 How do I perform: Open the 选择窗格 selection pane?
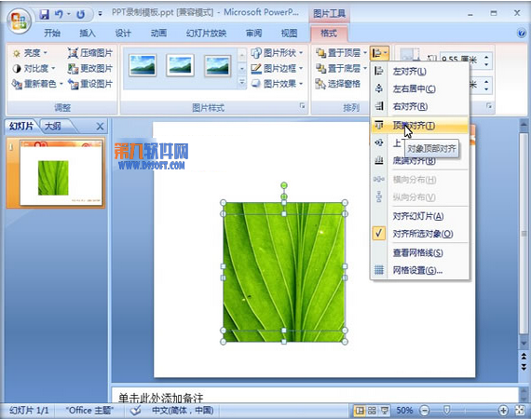338,84
